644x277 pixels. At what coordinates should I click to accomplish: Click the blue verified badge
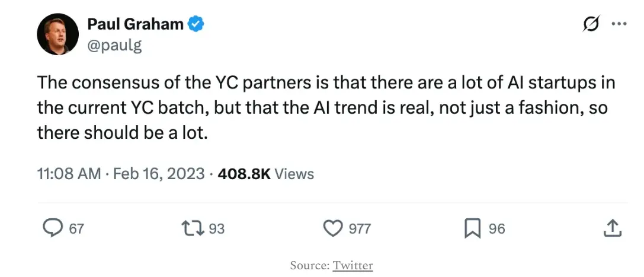tap(196, 25)
